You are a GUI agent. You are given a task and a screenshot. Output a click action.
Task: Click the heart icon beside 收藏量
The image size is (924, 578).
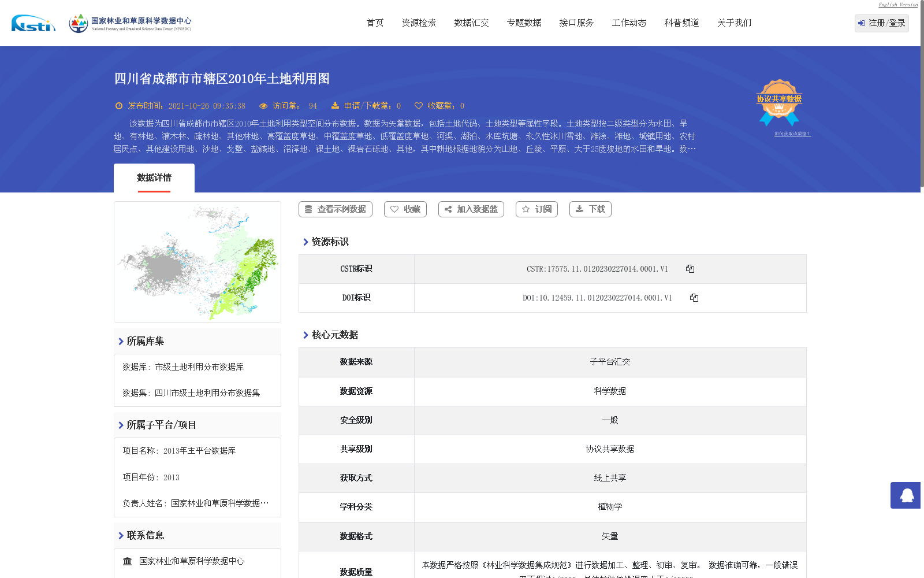click(x=419, y=106)
